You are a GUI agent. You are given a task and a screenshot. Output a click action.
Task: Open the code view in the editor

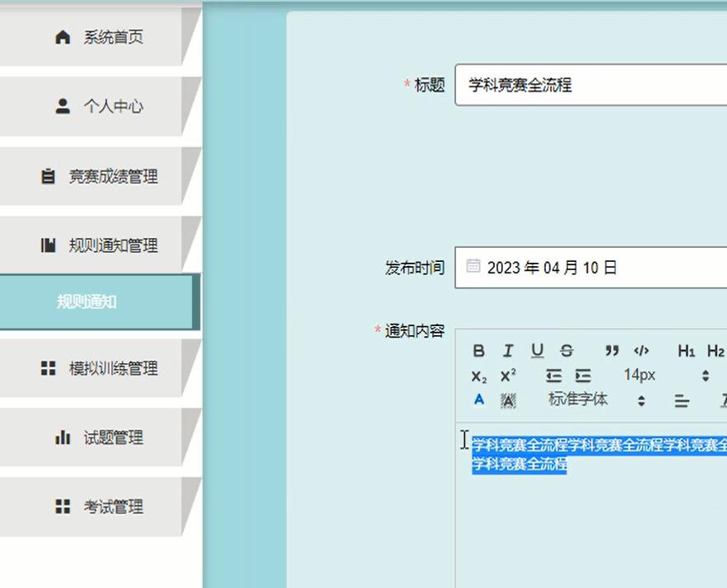tap(642, 350)
